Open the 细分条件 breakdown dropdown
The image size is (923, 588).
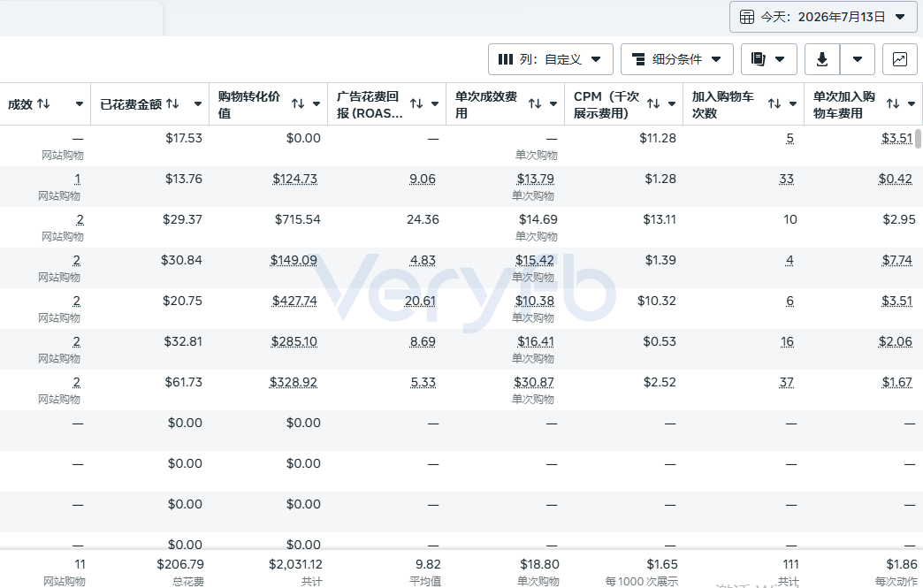point(677,59)
